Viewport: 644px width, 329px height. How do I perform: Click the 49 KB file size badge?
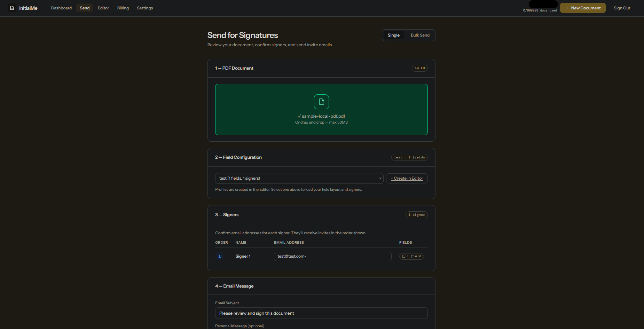pos(420,68)
